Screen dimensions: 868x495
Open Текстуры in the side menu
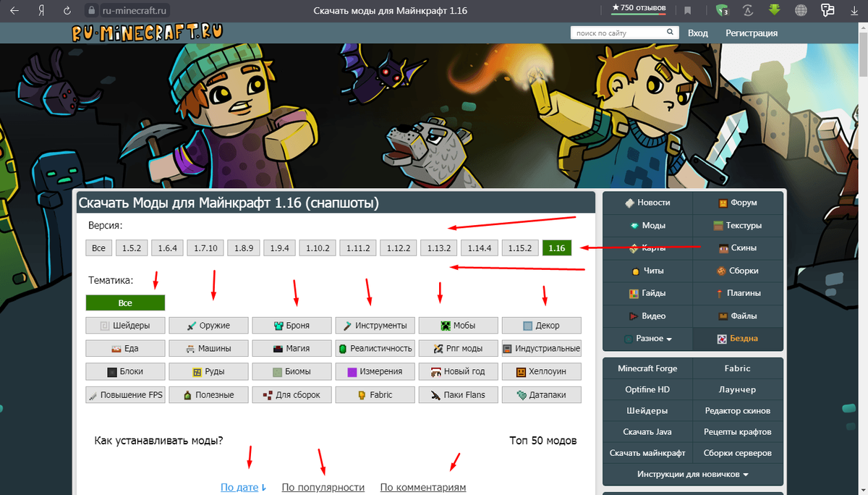[x=738, y=225]
